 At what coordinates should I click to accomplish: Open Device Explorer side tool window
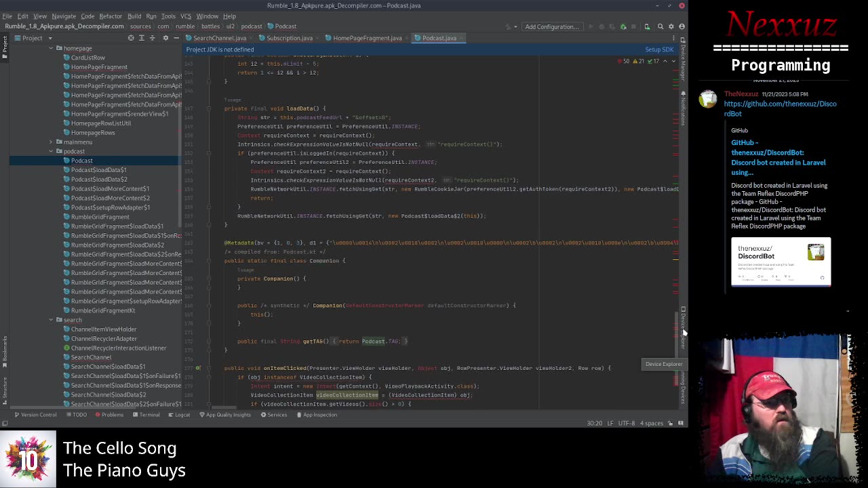coord(683,329)
